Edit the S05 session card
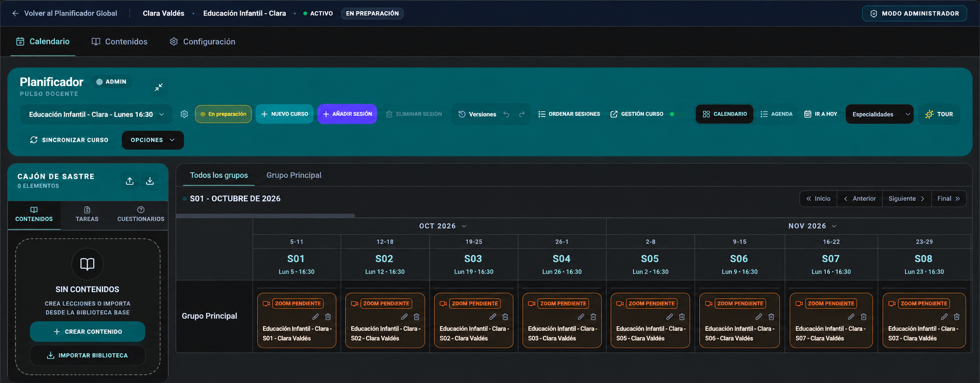The height and width of the screenshot is (383, 980). click(x=669, y=317)
